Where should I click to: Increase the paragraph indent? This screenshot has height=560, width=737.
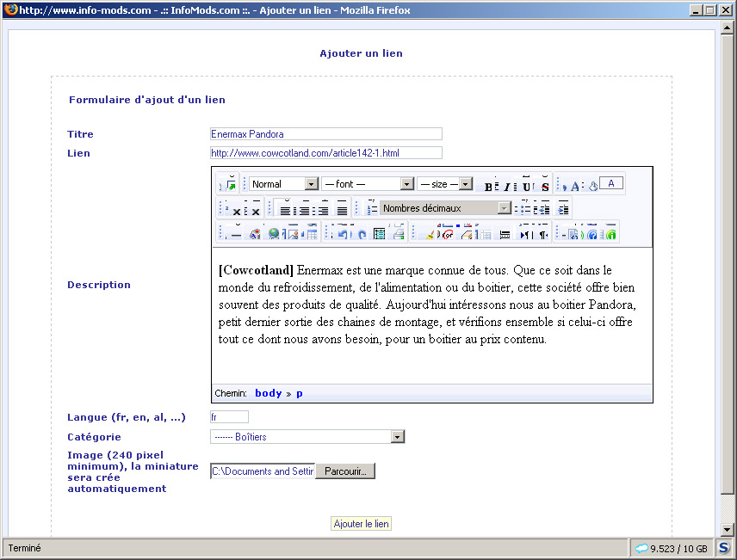[x=563, y=208]
